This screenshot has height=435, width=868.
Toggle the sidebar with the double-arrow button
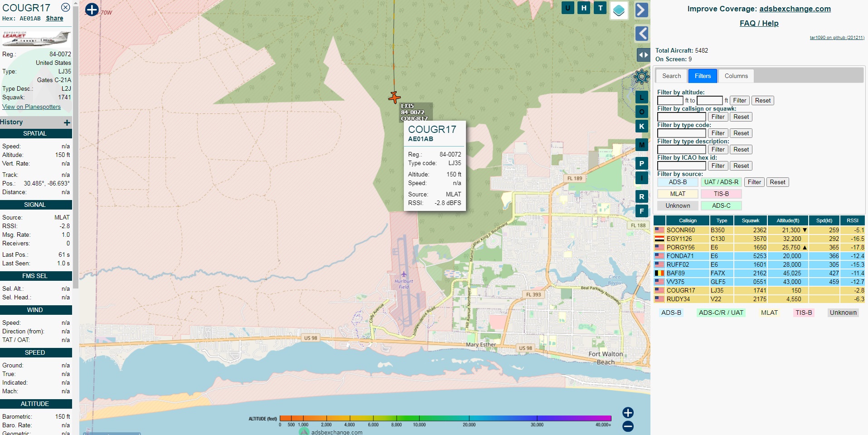(x=643, y=55)
